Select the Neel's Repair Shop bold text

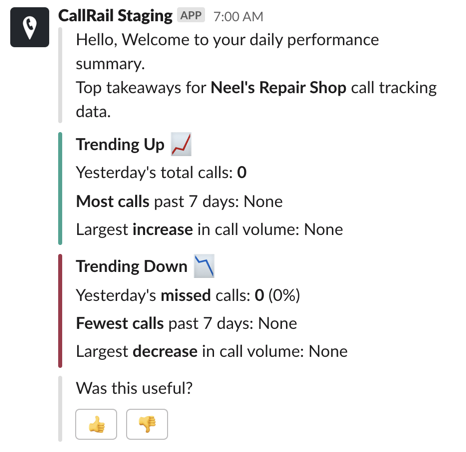click(x=279, y=88)
